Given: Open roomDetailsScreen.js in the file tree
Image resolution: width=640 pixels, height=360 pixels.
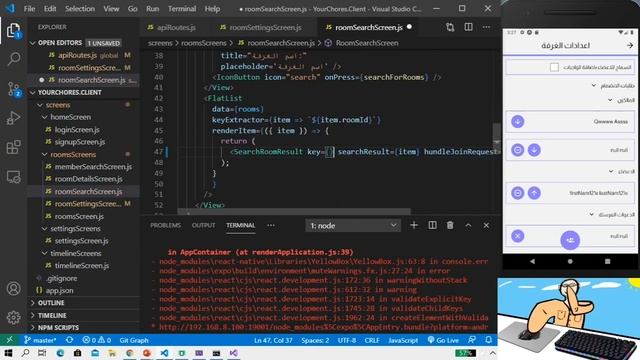Looking at the screenshot, I should coord(88,179).
